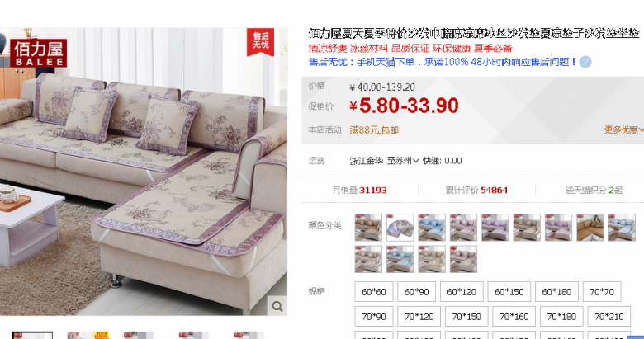The height and width of the screenshot is (339, 644).
Task: Select the 60*60 size option
Action: coord(374,292)
